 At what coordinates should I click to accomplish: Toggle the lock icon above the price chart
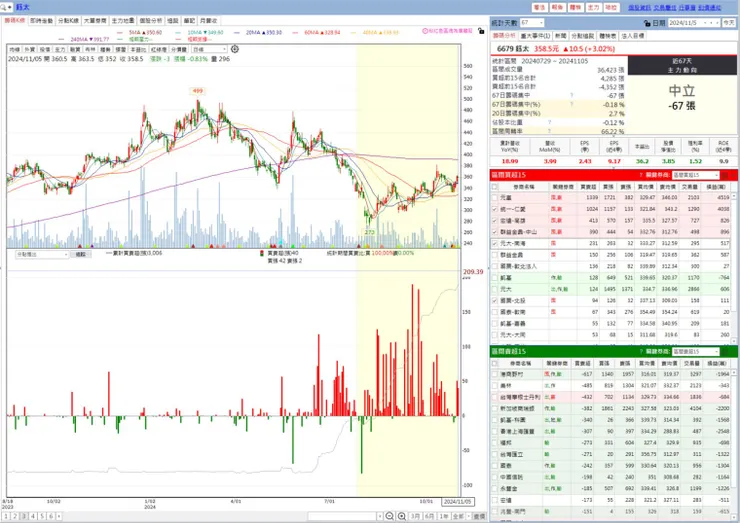(x=481, y=31)
